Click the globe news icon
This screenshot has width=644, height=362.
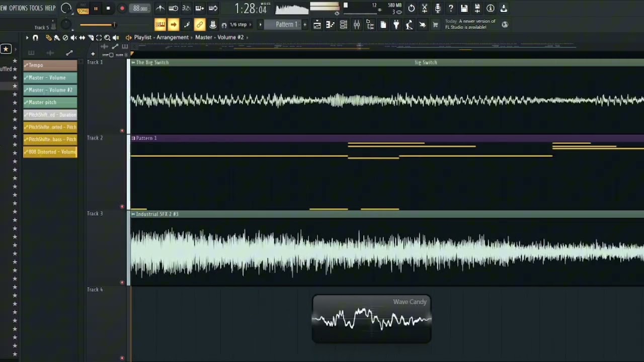pyautogui.click(x=505, y=25)
